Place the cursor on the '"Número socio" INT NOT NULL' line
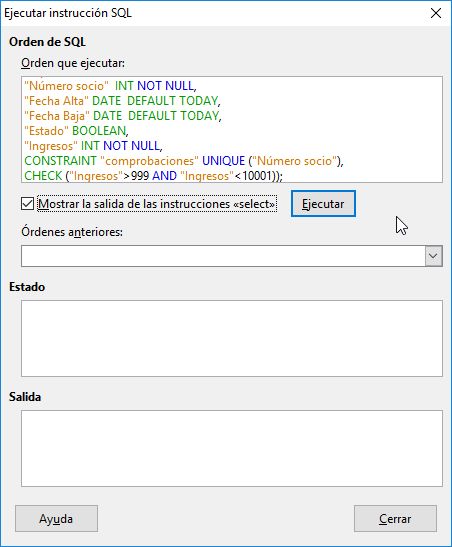This screenshot has height=547, width=452. click(110, 86)
